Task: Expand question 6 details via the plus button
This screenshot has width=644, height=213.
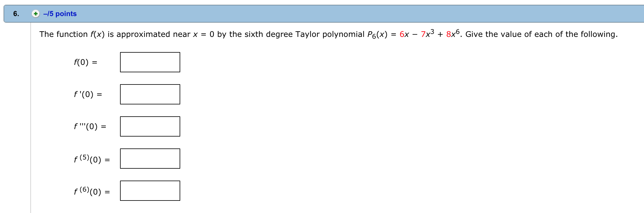Action: click(35, 13)
